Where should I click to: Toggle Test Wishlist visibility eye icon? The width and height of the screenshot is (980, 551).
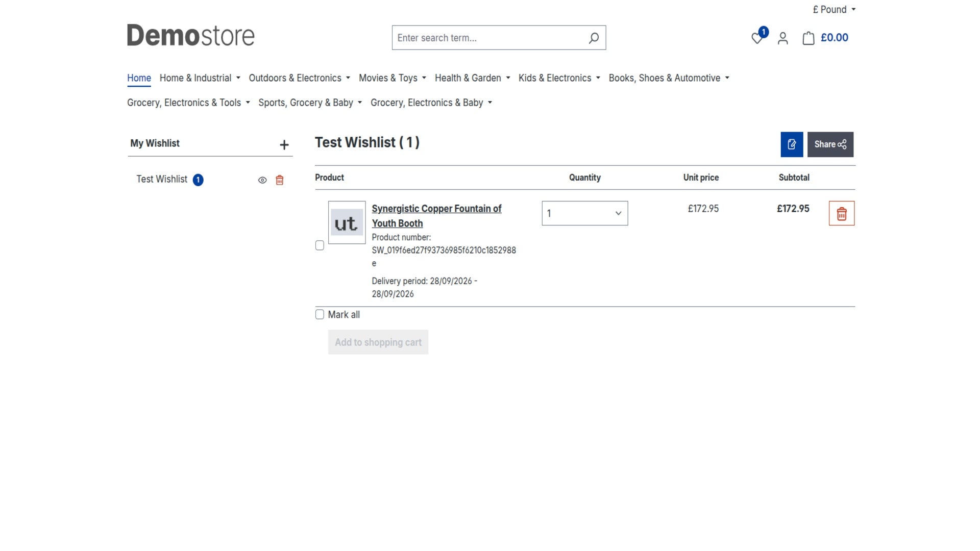tap(262, 180)
